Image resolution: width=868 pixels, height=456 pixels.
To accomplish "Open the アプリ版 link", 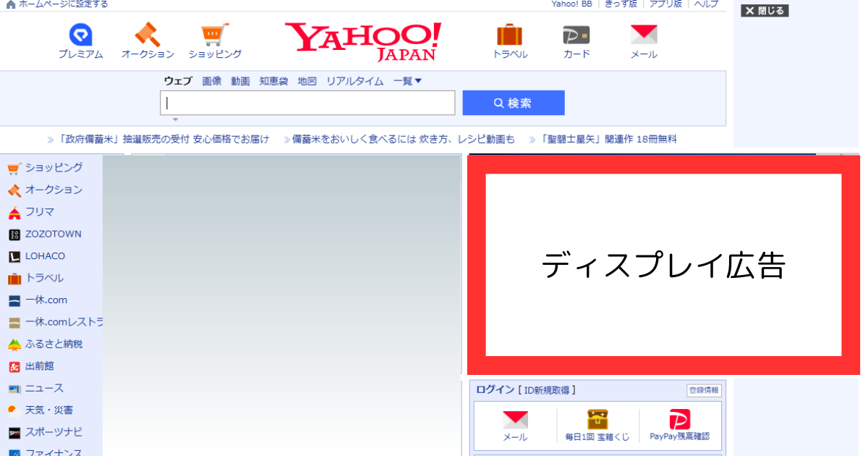I will [x=665, y=4].
